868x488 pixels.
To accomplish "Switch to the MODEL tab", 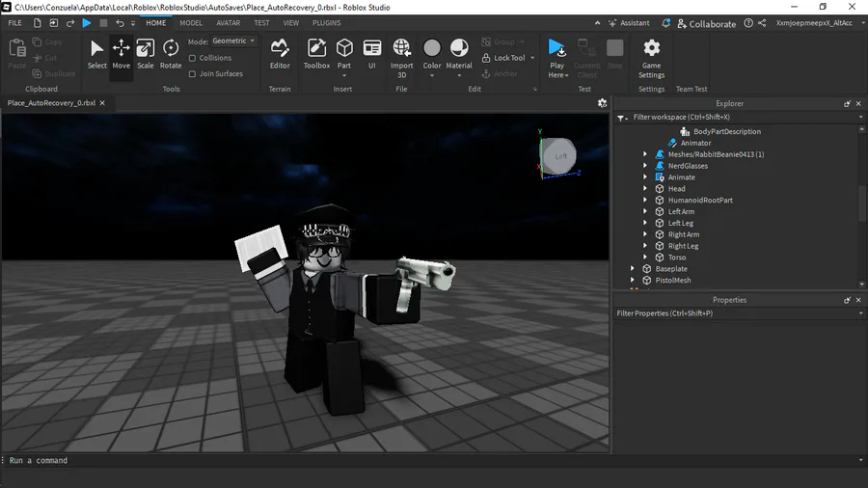I will (191, 23).
